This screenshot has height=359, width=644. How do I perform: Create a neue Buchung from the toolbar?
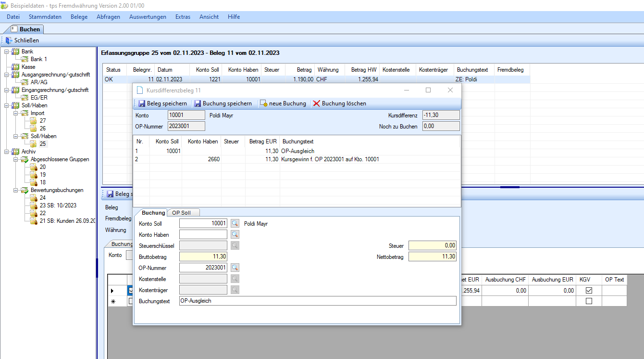(x=283, y=103)
